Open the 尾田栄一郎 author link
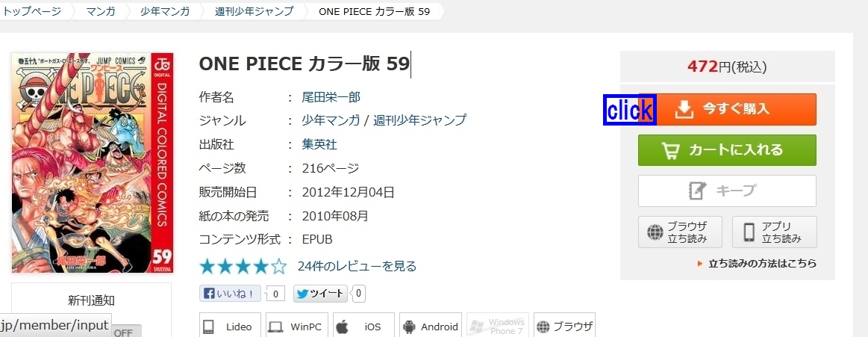Image resolution: width=868 pixels, height=337 pixels. coord(331,98)
